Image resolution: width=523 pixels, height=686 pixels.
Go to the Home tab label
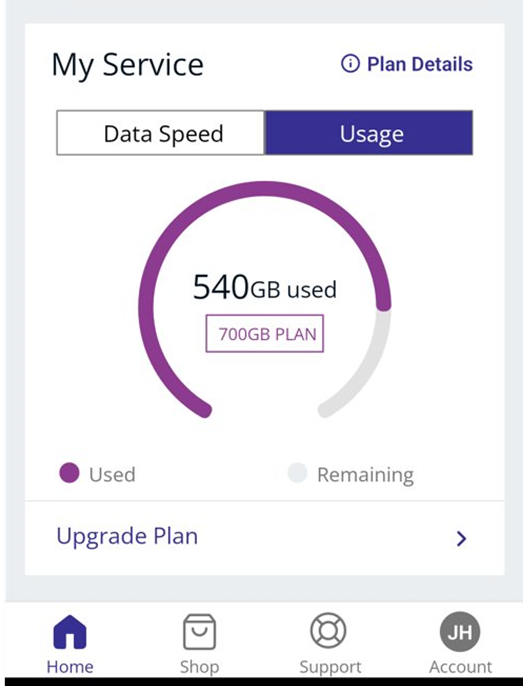(70, 667)
